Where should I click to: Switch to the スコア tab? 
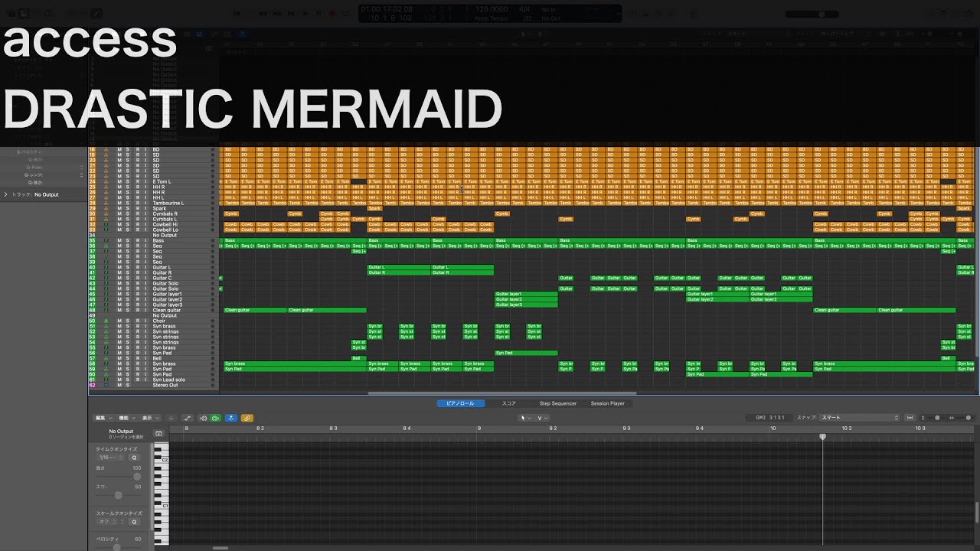pyautogui.click(x=509, y=403)
